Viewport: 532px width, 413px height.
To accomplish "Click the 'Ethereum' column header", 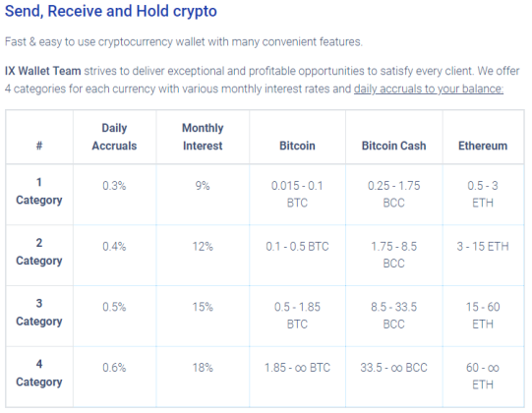I will [483, 146].
